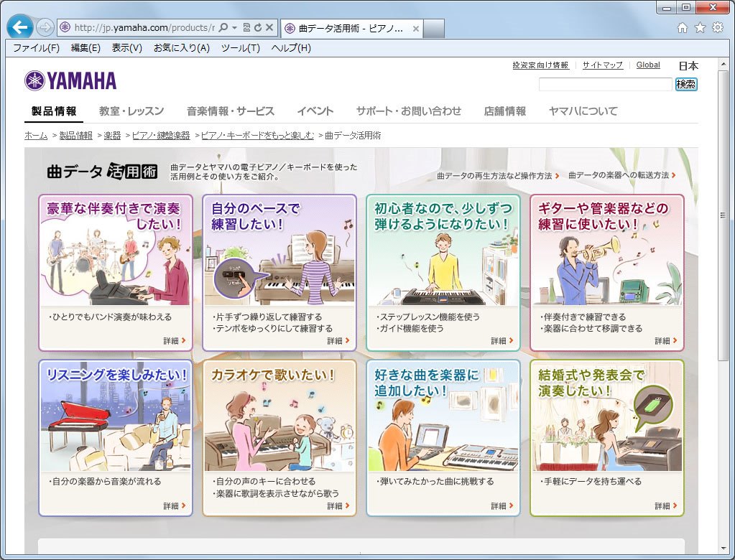
Task: Open the サイトマップ link
Action: click(602, 65)
